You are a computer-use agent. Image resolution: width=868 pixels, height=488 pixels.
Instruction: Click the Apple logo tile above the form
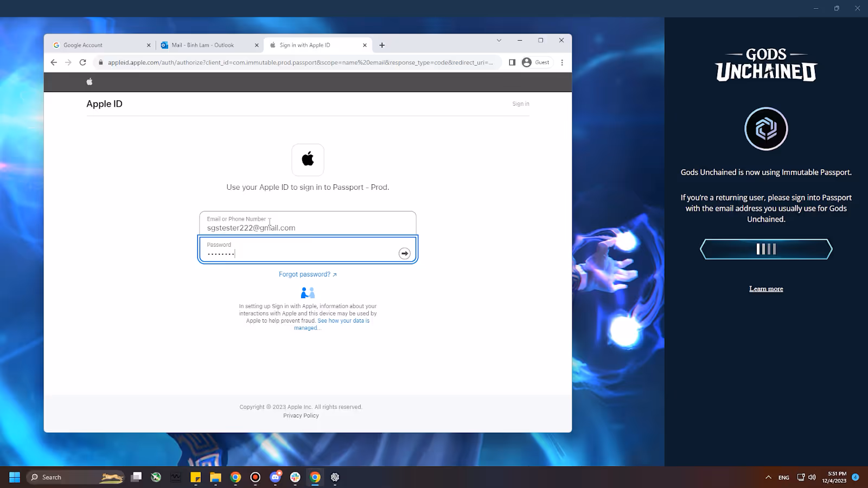[x=308, y=159]
